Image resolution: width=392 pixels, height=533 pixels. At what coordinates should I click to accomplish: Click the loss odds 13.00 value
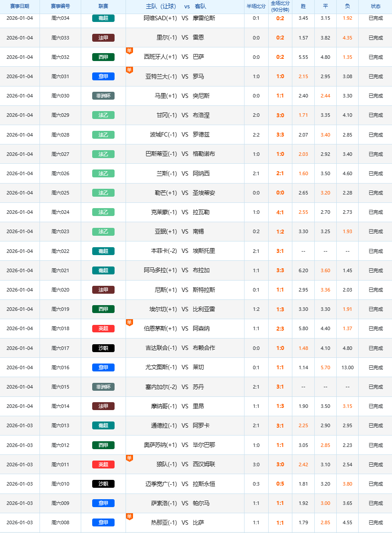click(x=347, y=367)
